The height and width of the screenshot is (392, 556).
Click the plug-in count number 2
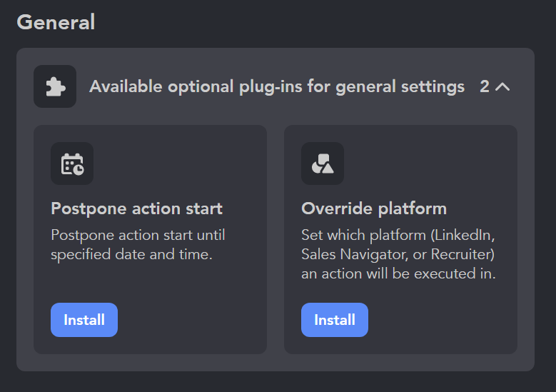[485, 86]
